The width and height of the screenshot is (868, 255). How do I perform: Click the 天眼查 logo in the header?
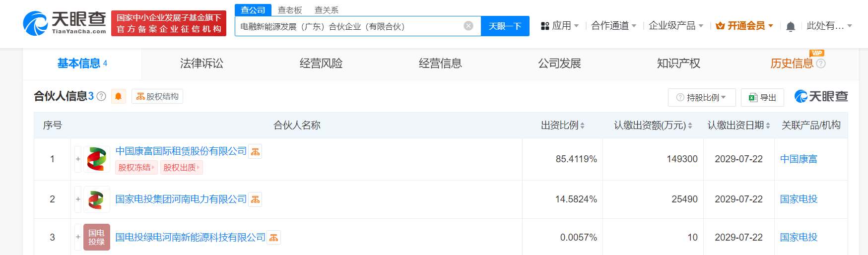pyautogui.click(x=65, y=23)
